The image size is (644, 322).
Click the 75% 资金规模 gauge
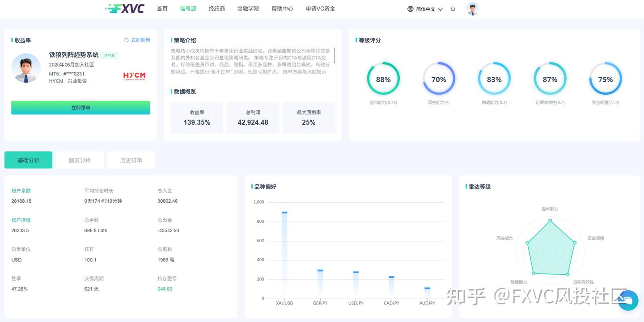pos(606,79)
